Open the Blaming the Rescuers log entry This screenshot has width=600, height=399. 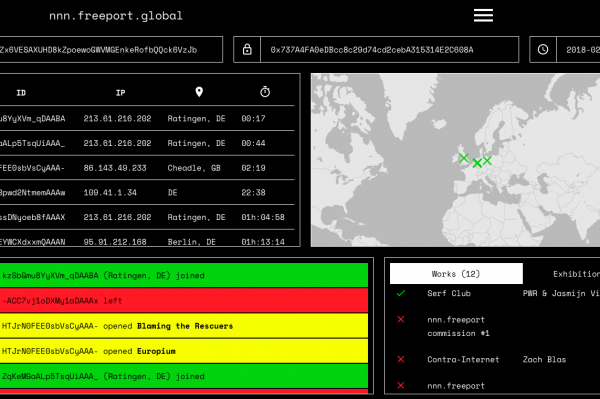click(184, 326)
